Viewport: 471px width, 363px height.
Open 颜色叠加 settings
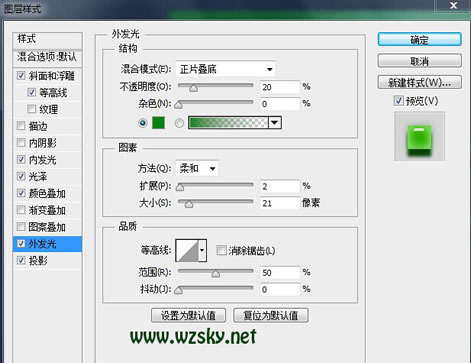click(47, 193)
